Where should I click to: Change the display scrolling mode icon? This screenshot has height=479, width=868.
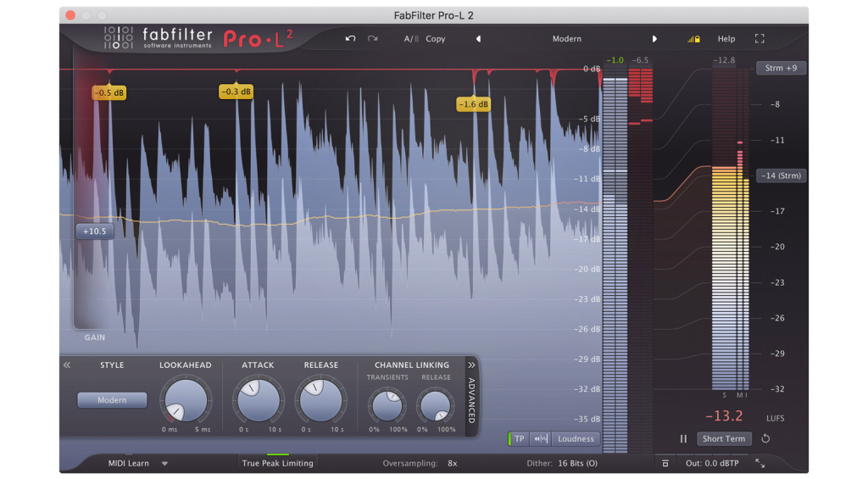click(540, 438)
